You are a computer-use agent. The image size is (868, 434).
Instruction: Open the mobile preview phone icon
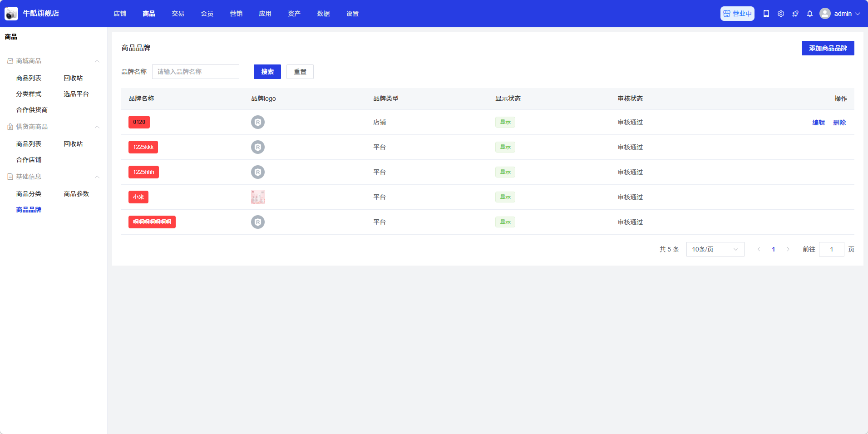(x=766, y=14)
